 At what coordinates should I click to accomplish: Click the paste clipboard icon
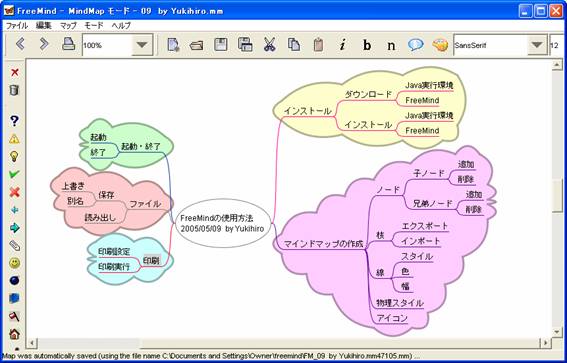(x=318, y=44)
